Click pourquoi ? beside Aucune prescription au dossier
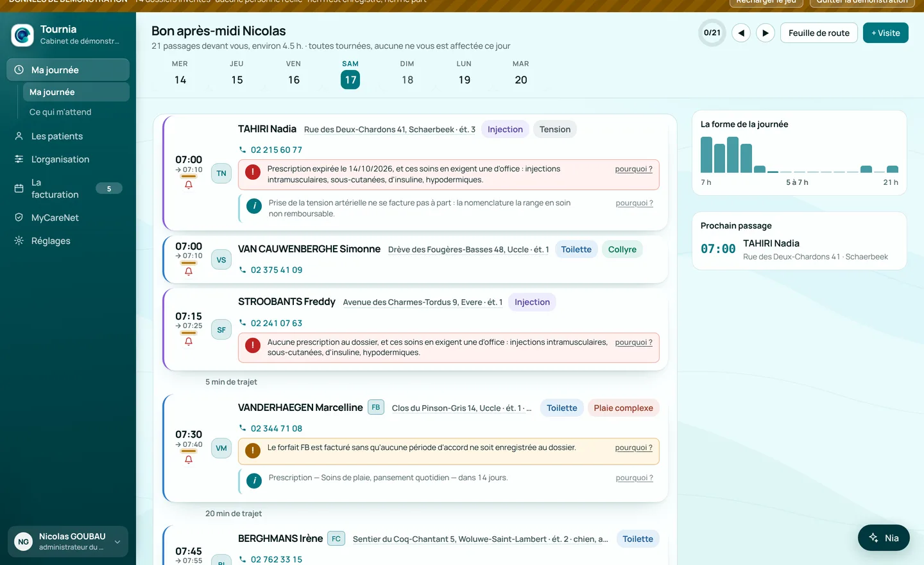The image size is (924, 565). [634, 342]
